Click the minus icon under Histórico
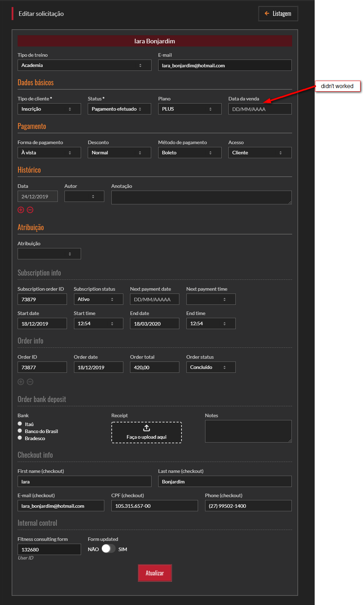 (x=30, y=210)
